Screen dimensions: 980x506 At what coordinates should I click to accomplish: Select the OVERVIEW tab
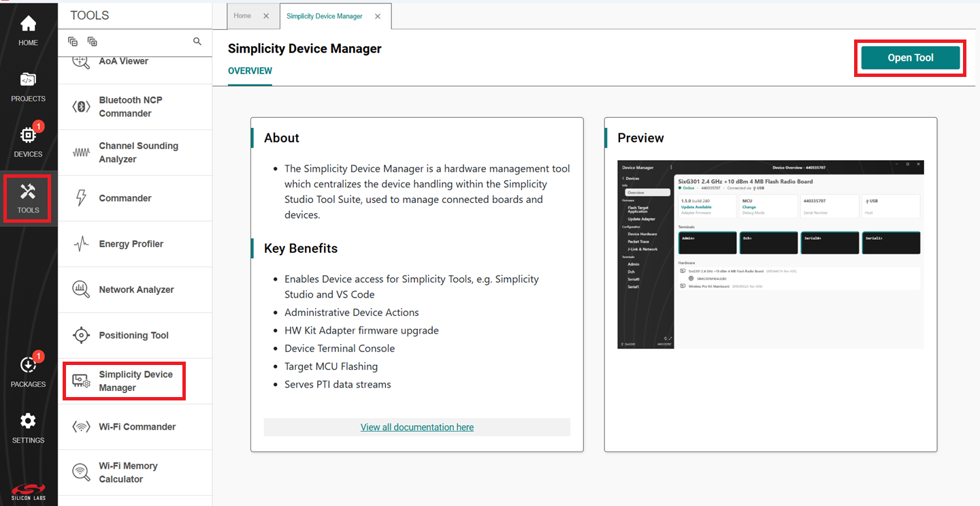pos(250,71)
